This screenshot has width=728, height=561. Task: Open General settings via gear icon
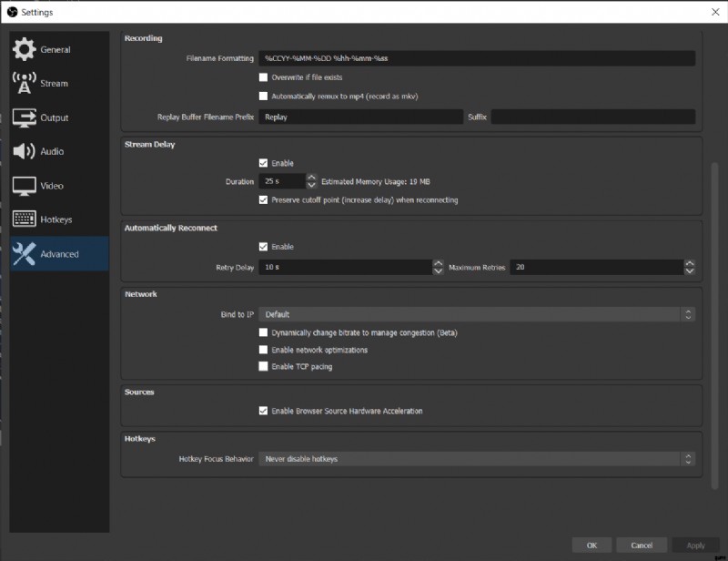pyautogui.click(x=25, y=50)
